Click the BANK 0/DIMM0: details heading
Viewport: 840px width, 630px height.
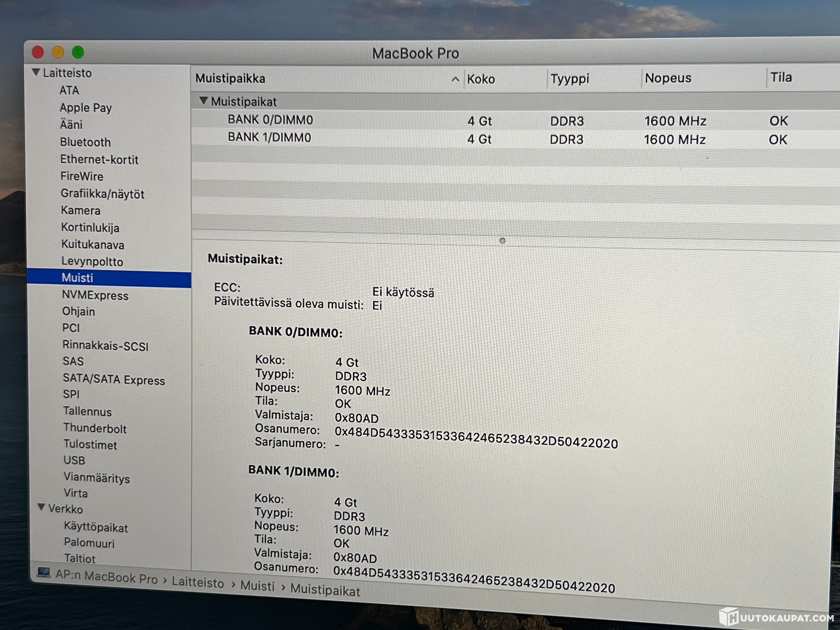tap(296, 331)
